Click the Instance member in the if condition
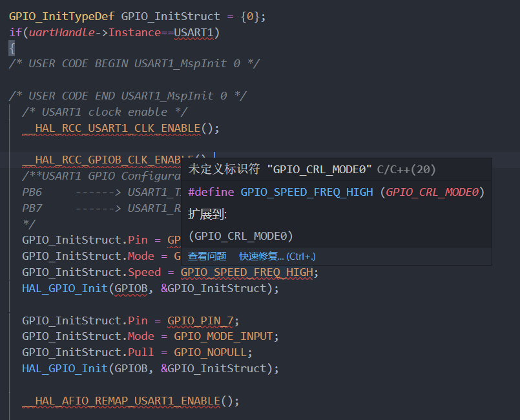The width and height of the screenshot is (520, 420). [134, 32]
